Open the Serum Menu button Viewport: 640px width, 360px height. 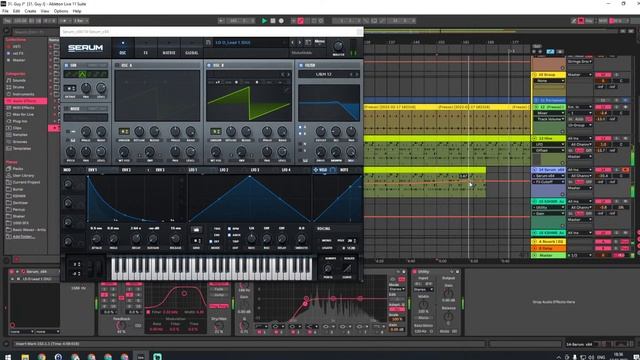pyautogui.click(x=320, y=42)
